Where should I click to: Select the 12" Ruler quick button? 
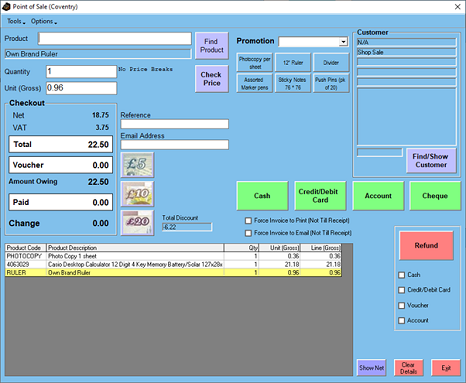[x=293, y=63]
